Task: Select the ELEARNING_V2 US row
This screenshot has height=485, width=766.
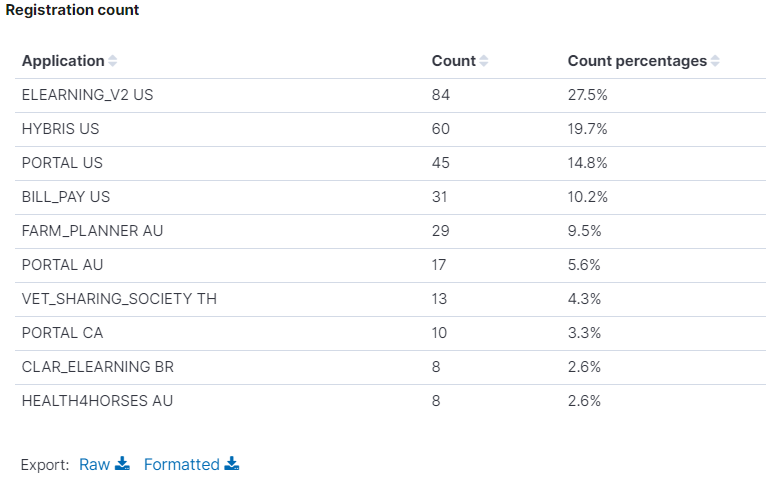Action: (x=87, y=95)
